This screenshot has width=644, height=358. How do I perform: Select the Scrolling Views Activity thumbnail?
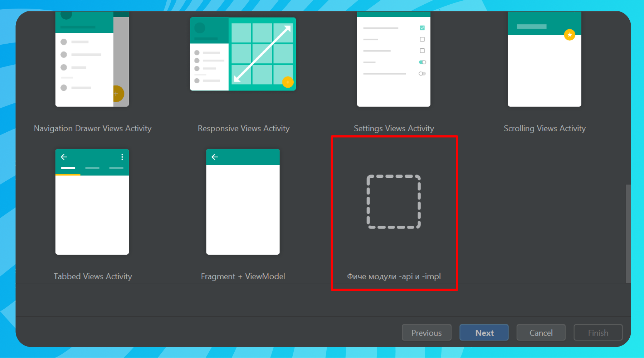click(x=545, y=59)
